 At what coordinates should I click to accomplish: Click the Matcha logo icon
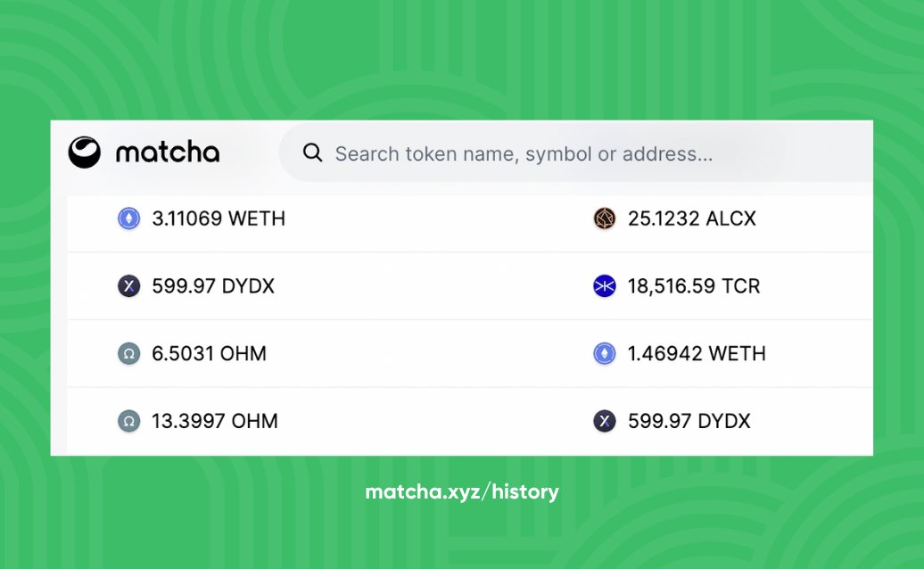[84, 153]
